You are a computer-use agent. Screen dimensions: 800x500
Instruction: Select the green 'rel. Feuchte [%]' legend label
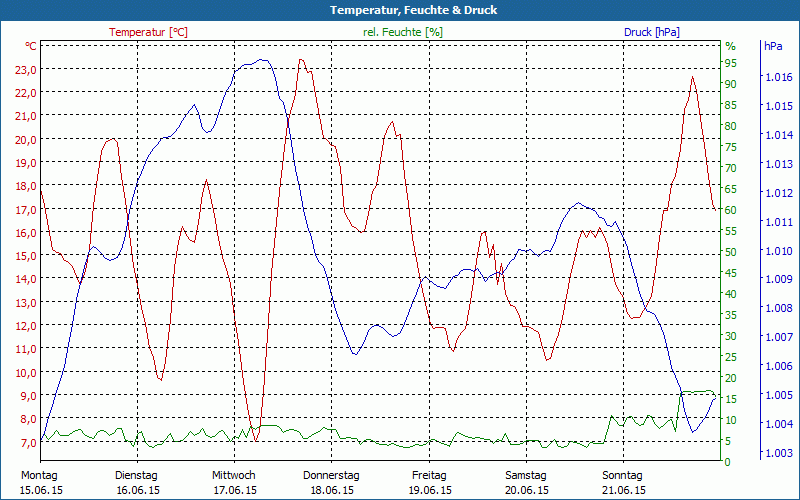(402, 32)
